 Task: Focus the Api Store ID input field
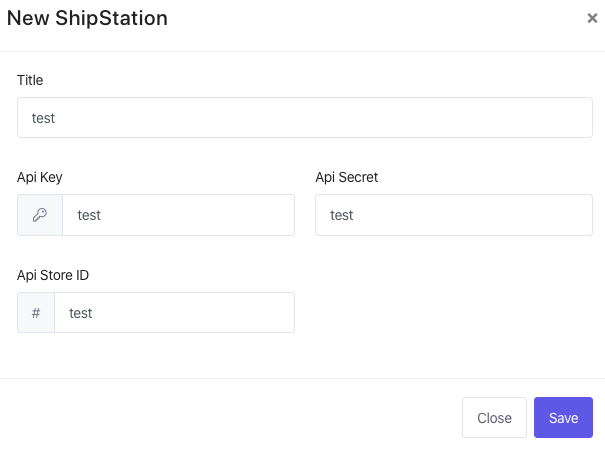[174, 312]
